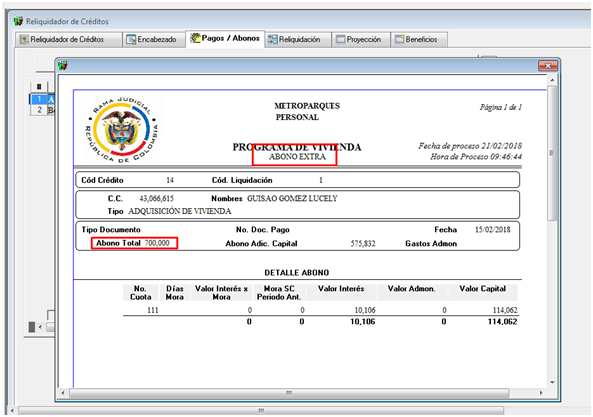Click the METROPARQUES header text
Viewport: 593px width, 417px height.
point(307,106)
